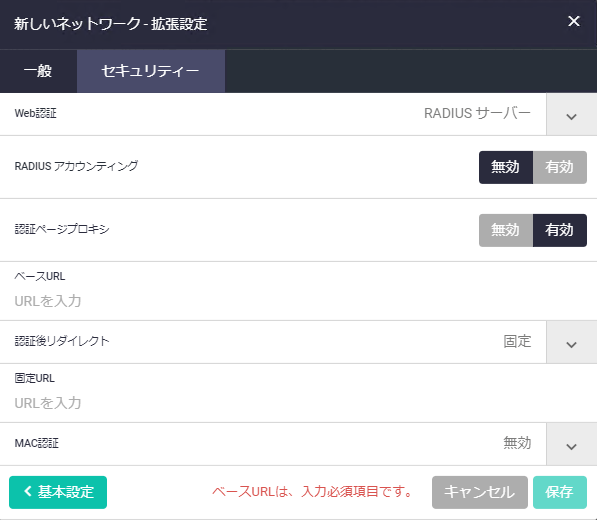
Task: Switch to the 一般 tab
Action: pos(38,71)
